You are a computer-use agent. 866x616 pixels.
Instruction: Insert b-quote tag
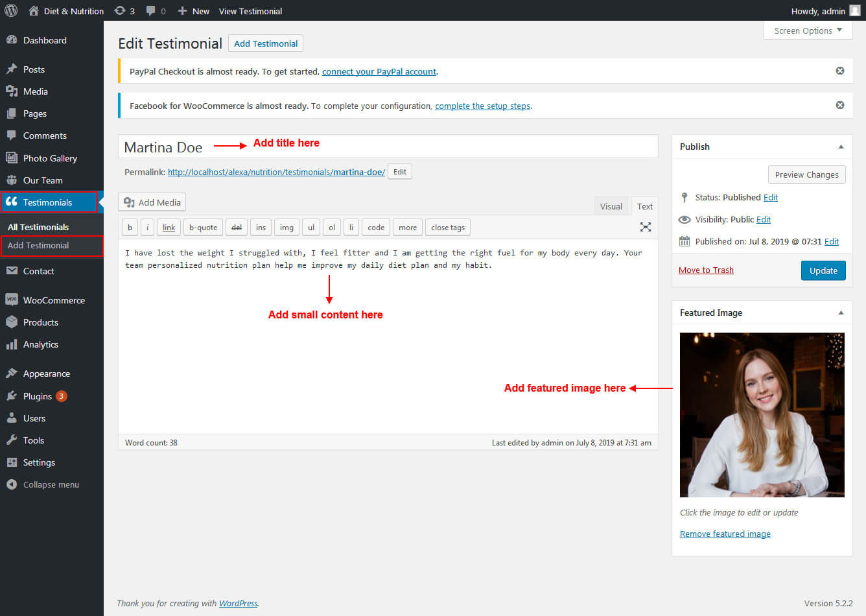203,228
